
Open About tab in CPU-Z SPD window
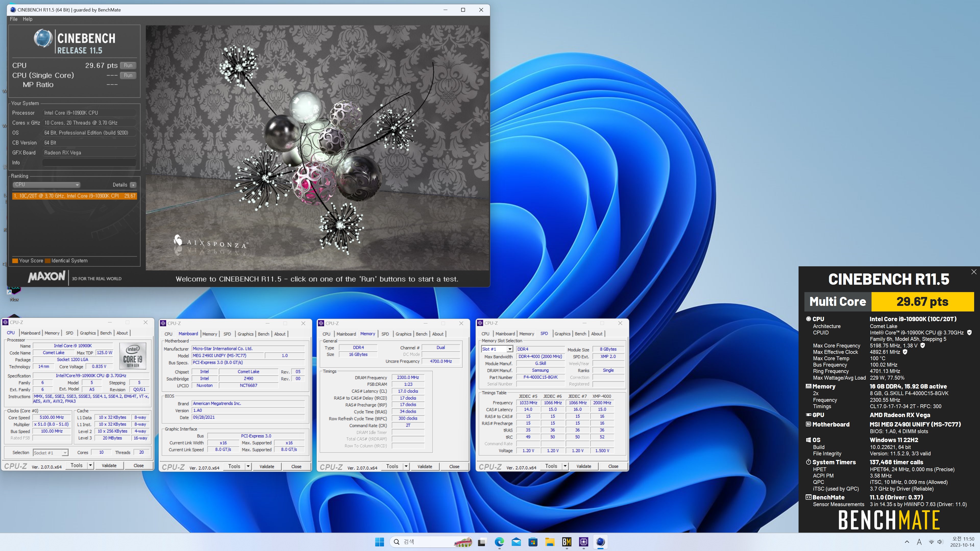point(596,334)
